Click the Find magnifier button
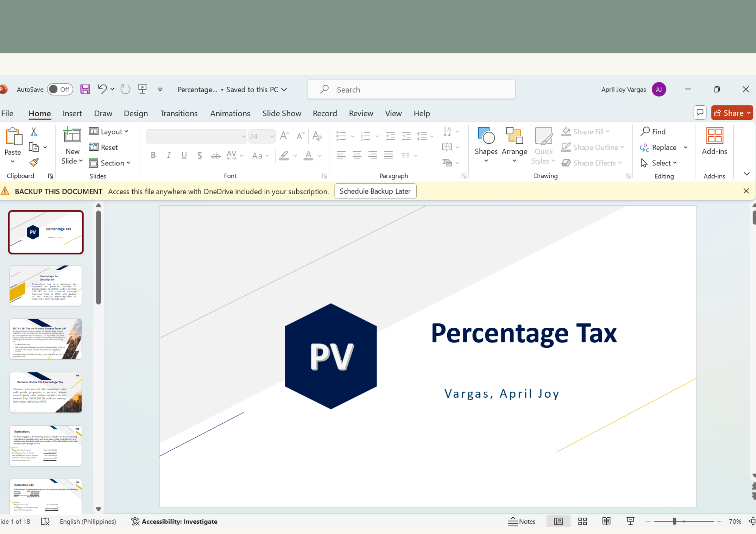 tap(653, 131)
